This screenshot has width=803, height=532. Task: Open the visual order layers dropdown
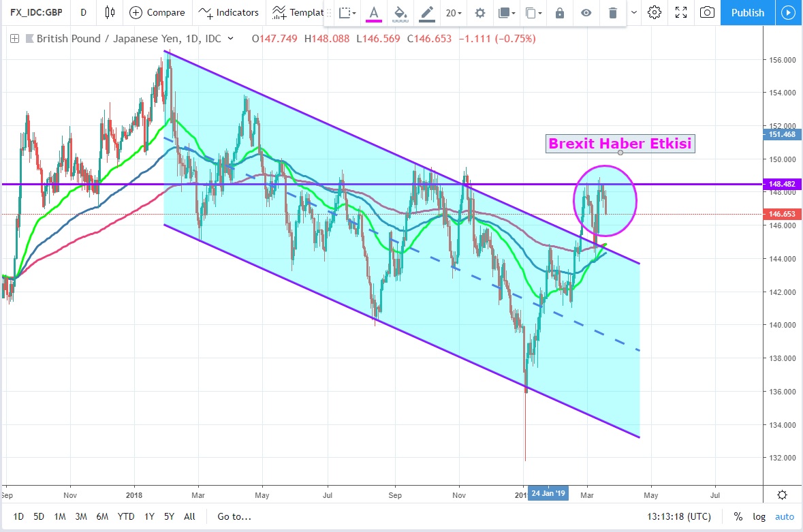[507, 13]
